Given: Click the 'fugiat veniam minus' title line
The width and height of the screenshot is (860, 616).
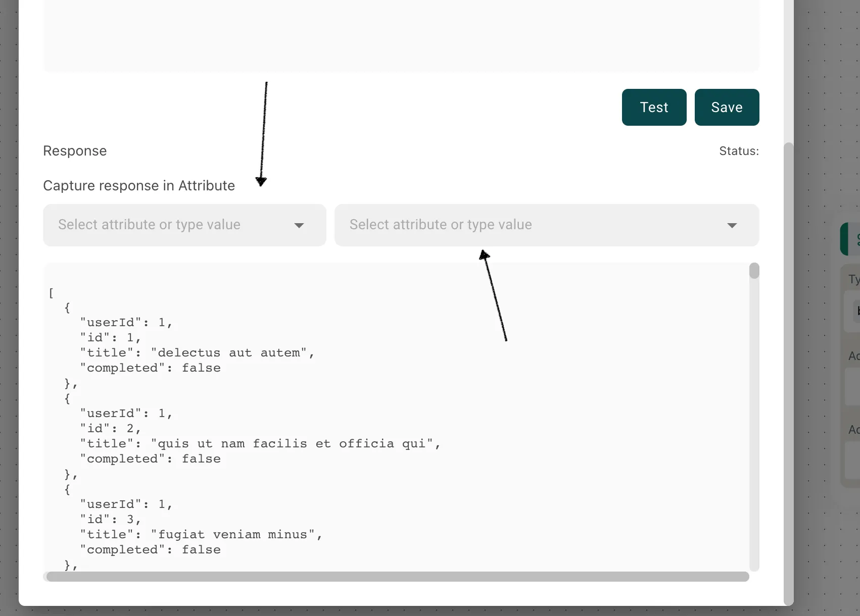Looking at the screenshot, I should tap(202, 534).
